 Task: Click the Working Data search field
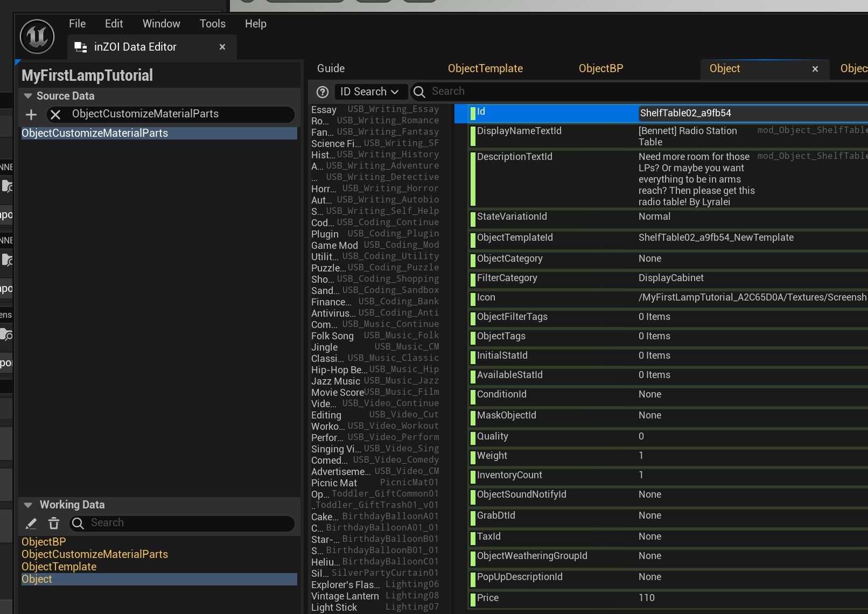(182, 523)
